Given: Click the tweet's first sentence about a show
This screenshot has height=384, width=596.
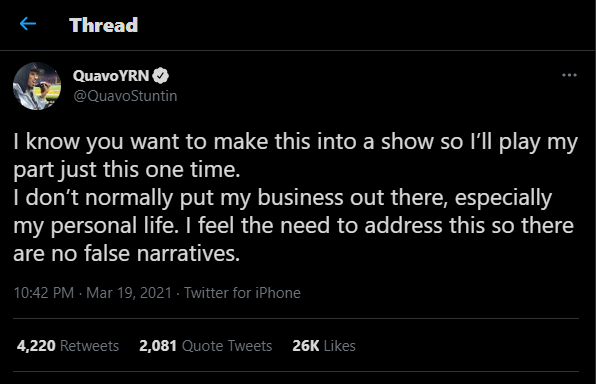Looking at the screenshot, I should (x=295, y=155).
